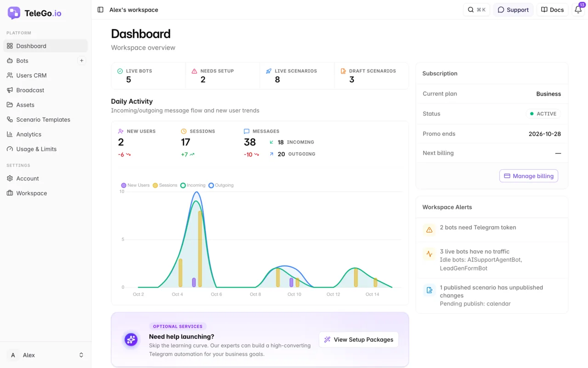Click the tall Sessions bar near Oct 5
This screenshot has width=588, height=368.
pos(200,249)
